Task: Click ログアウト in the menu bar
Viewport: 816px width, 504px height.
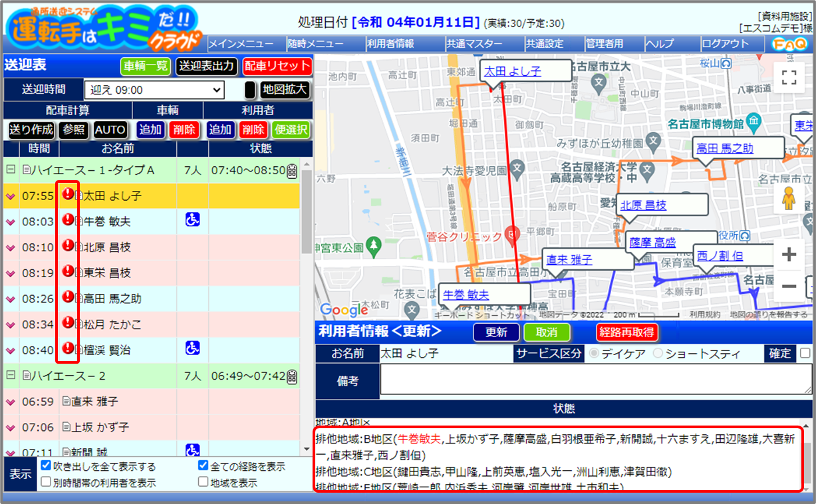Action: tap(734, 44)
